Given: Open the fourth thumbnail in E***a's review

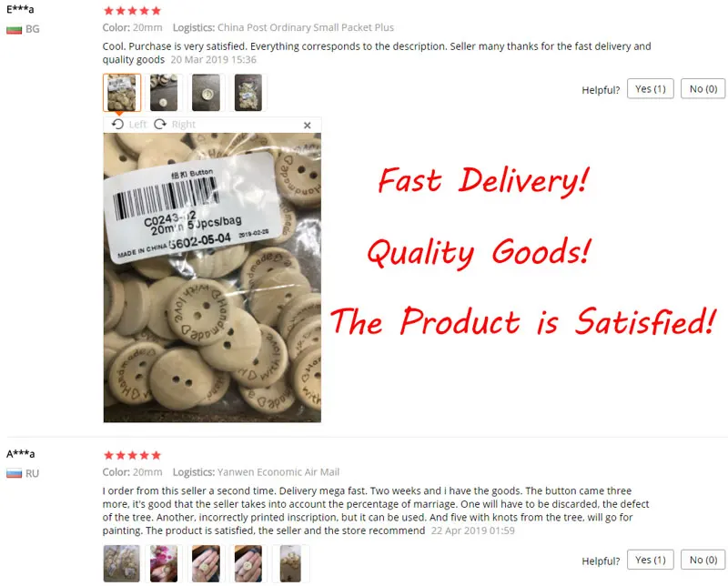Looking at the screenshot, I should pyautogui.click(x=248, y=93).
